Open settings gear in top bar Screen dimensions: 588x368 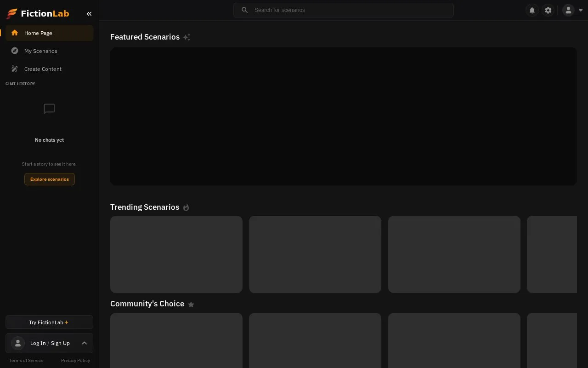pyautogui.click(x=548, y=10)
